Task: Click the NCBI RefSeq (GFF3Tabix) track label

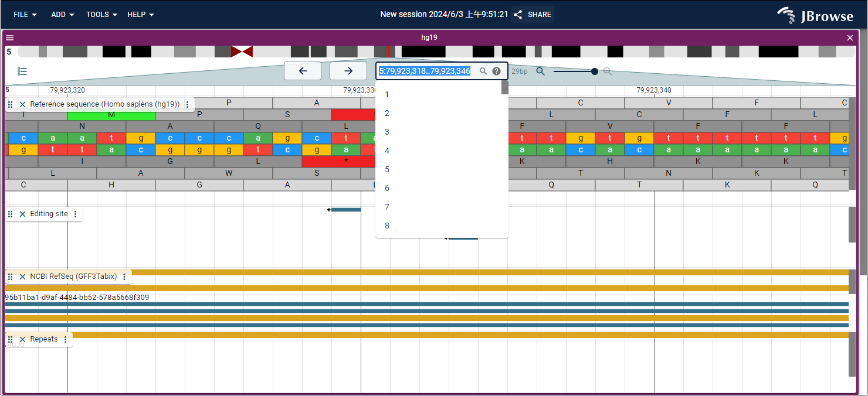Action: click(73, 276)
